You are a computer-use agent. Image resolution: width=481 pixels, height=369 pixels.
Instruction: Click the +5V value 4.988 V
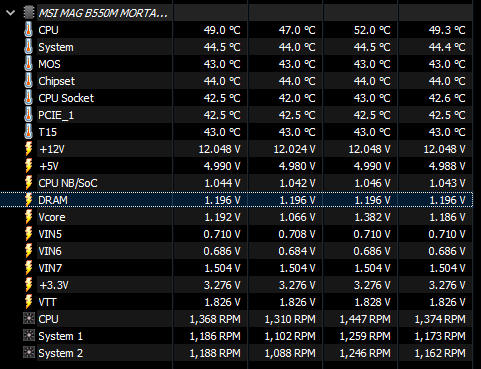pyautogui.click(x=447, y=166)
